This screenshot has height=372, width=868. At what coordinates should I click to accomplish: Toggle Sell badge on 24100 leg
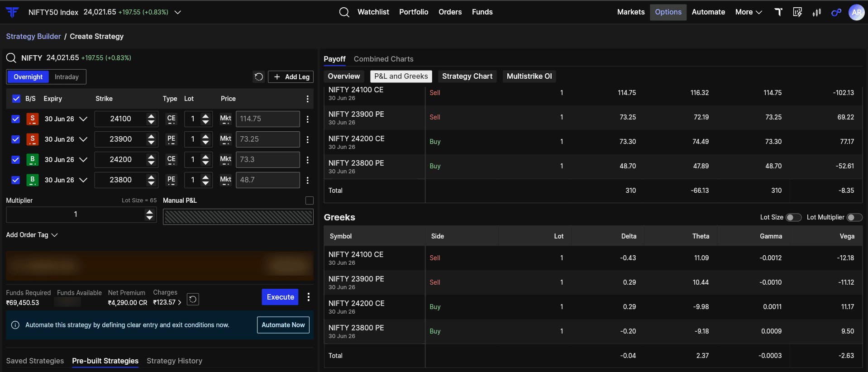(x=32, y=119)
